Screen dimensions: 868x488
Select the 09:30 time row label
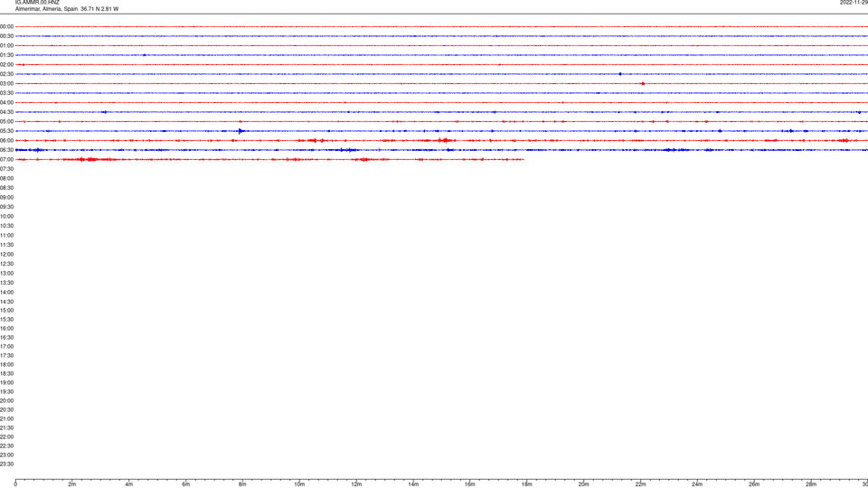coord(6,207)
